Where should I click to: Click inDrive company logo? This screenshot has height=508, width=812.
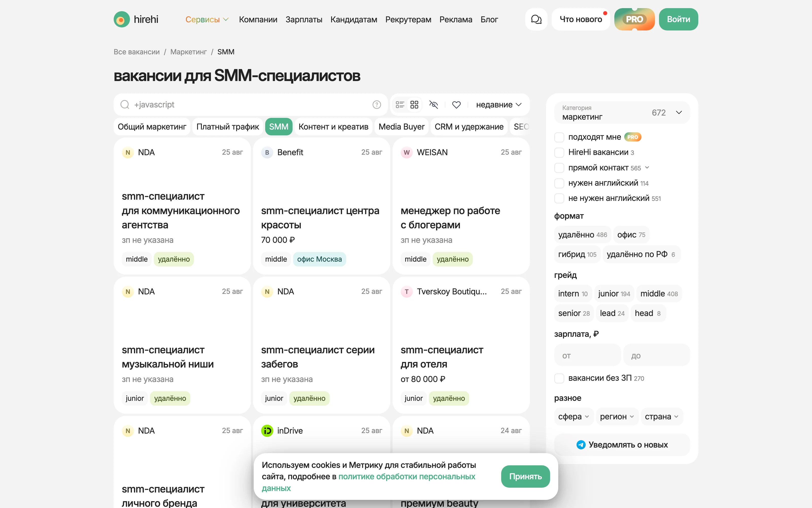tap(267, 431)
